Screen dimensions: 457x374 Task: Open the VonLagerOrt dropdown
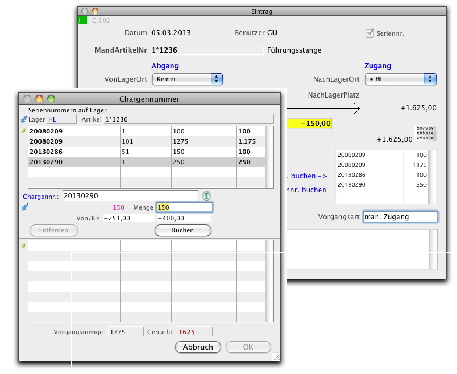187,79
